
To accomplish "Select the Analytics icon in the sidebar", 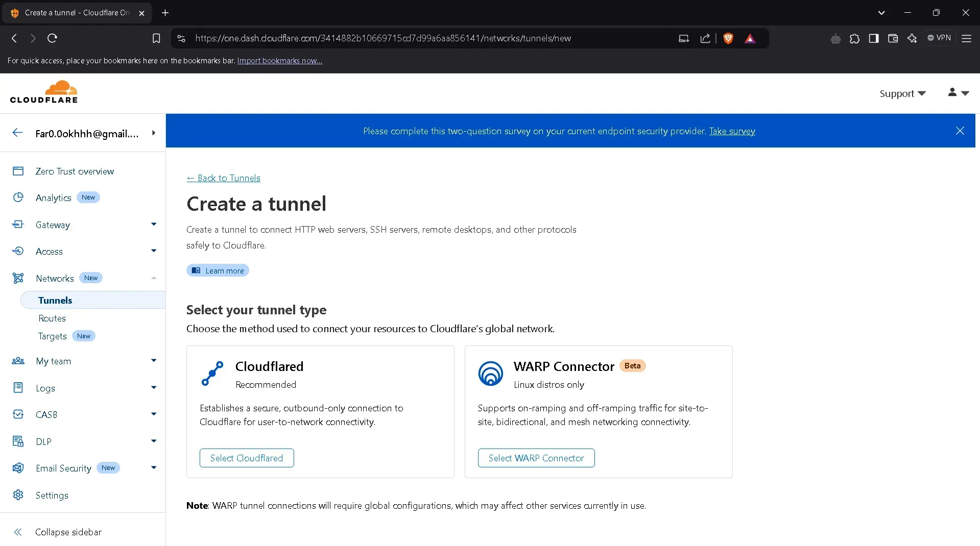I will coord(18,197).
